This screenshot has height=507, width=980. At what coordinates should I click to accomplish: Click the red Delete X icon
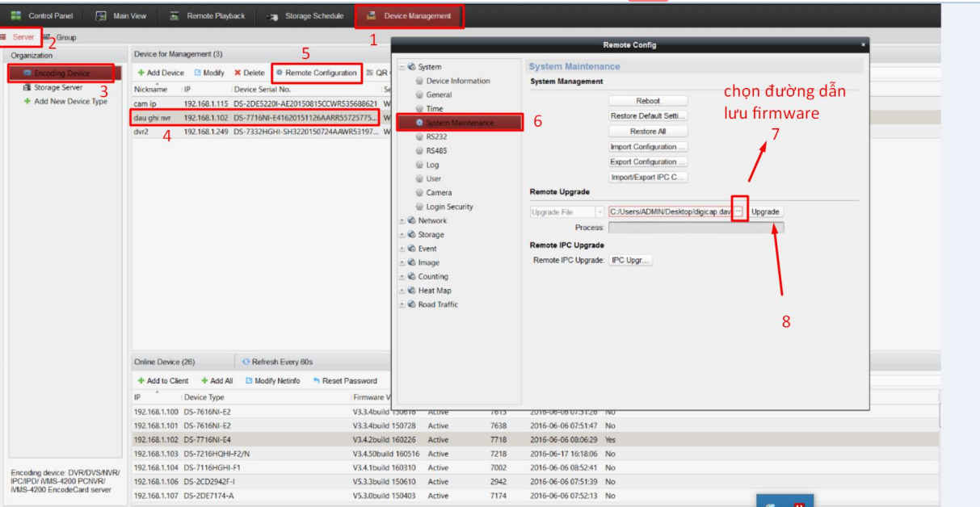[238, 73]
